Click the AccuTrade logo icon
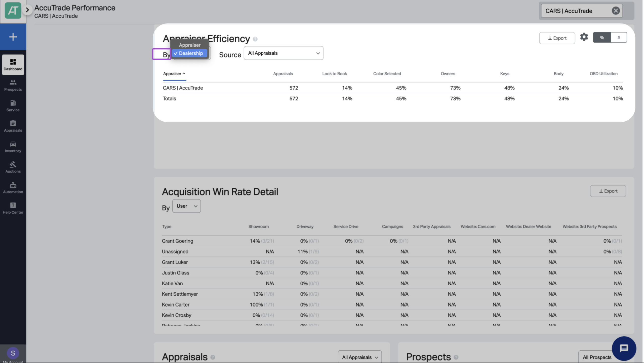Image resolution: width=644 pixels, height=363 pixels. pos(13,10)
